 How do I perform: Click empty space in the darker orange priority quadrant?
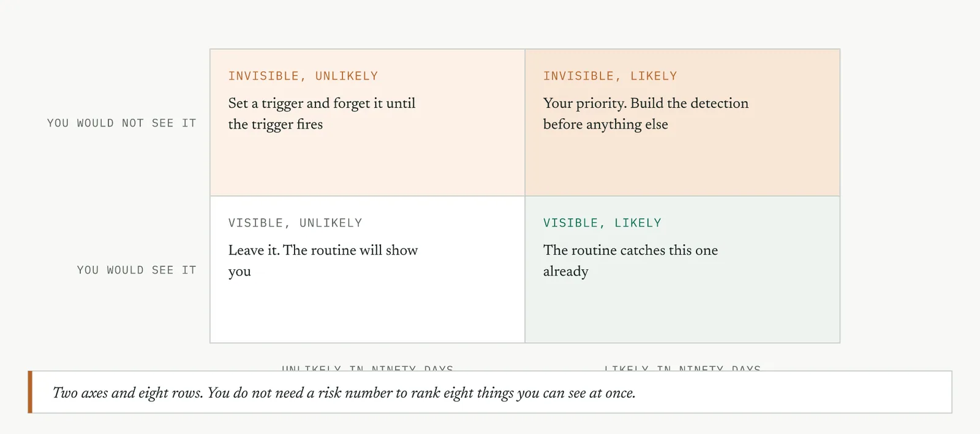[682, 165]
